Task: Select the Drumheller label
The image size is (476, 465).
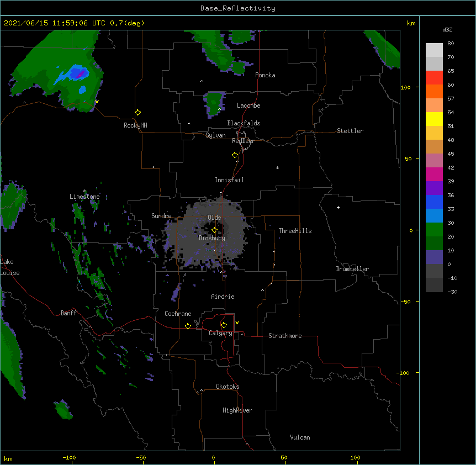Action: [352, 269]
